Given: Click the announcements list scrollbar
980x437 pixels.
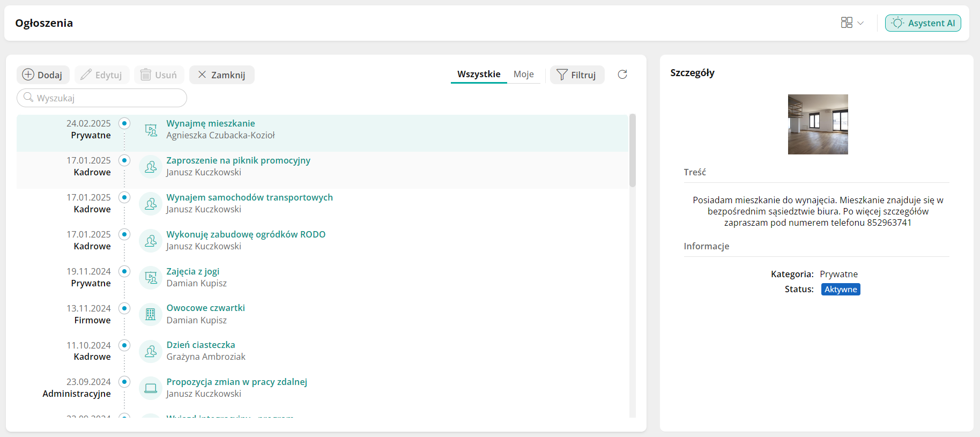Looking at the screenshot, I should click(x=633, y=150).
